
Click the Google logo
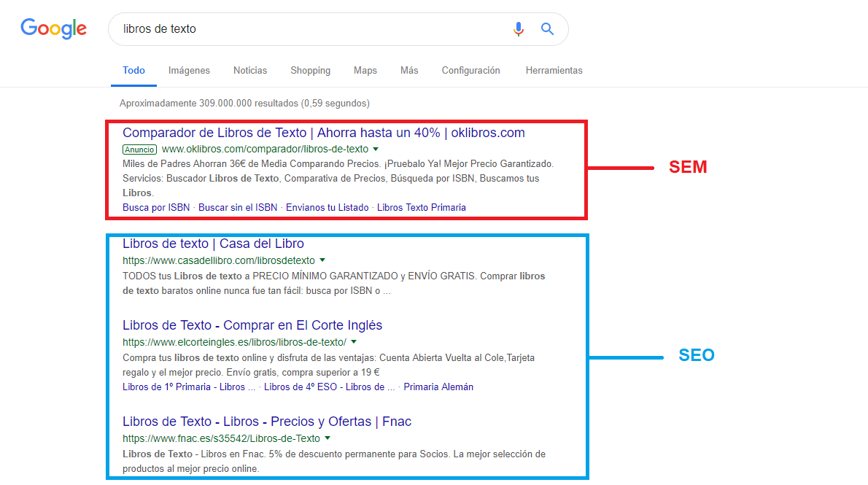click(x=54, y=28)
